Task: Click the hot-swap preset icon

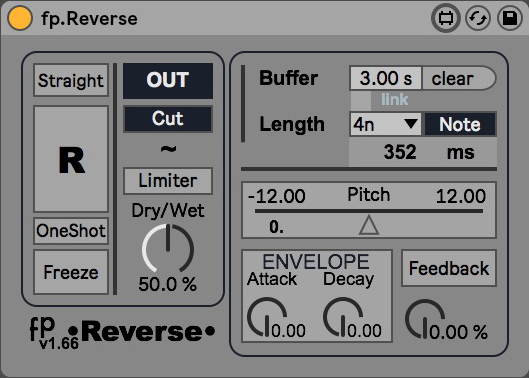Action: coord(478,18)
